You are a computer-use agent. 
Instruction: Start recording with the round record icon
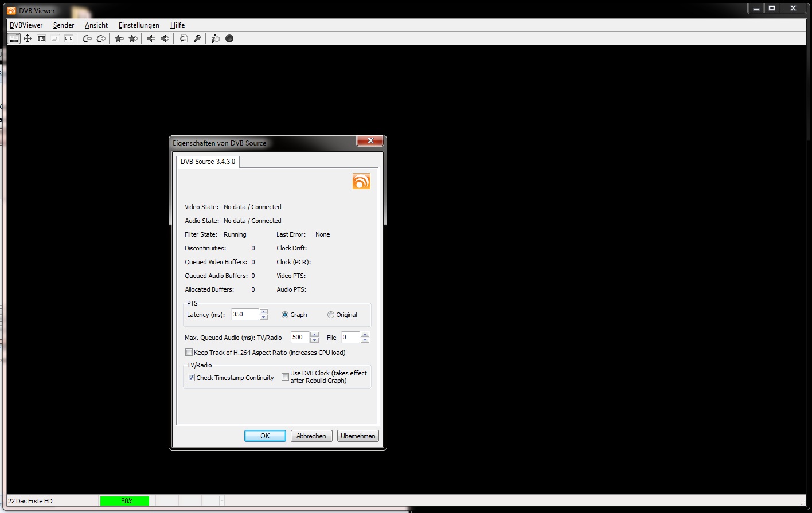[229, 38]
